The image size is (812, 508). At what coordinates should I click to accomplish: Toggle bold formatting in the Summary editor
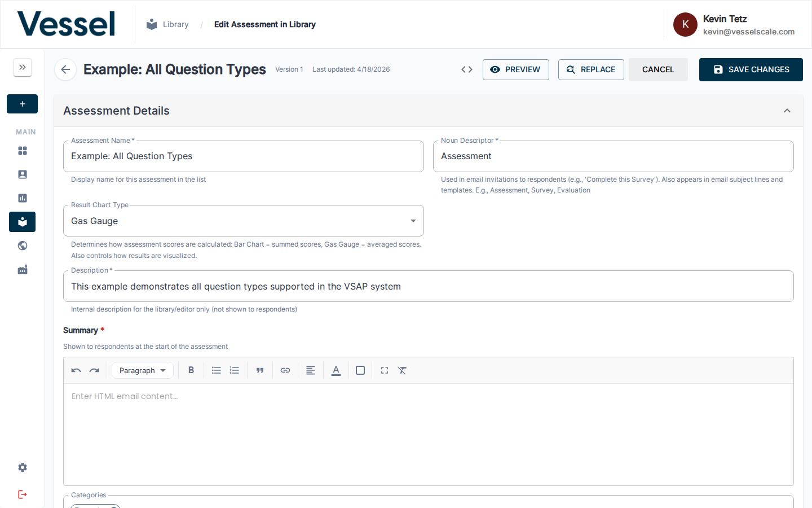191,370
